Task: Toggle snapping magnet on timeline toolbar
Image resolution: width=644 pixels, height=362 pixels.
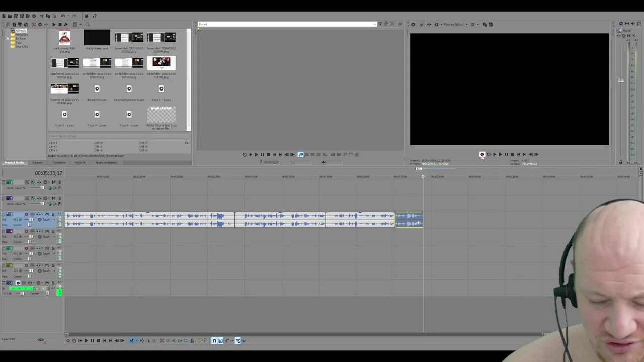Action: [x=214, y=341]
